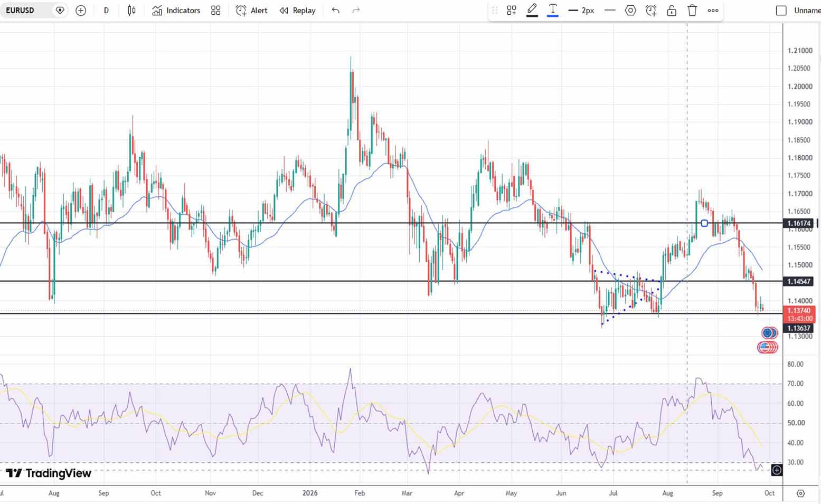Delete the selected drawing with trash icon
The height and width of the screenshot is (504, 821).
tap(692, 11)
